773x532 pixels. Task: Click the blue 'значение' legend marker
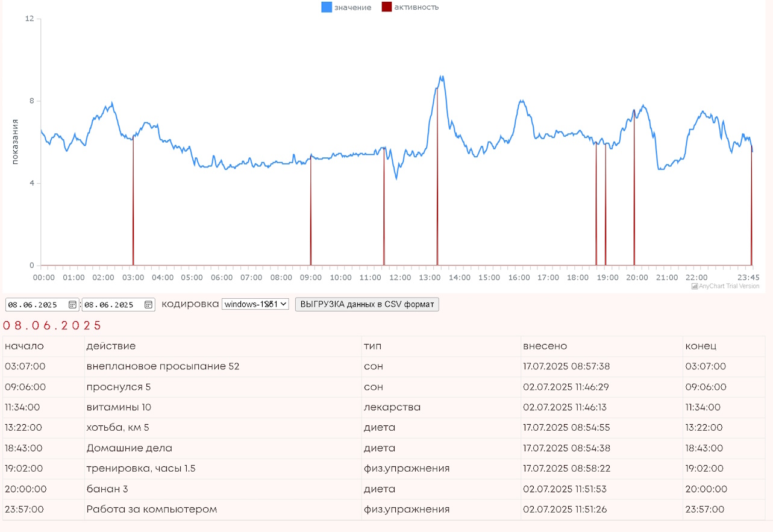pos(327,7)
